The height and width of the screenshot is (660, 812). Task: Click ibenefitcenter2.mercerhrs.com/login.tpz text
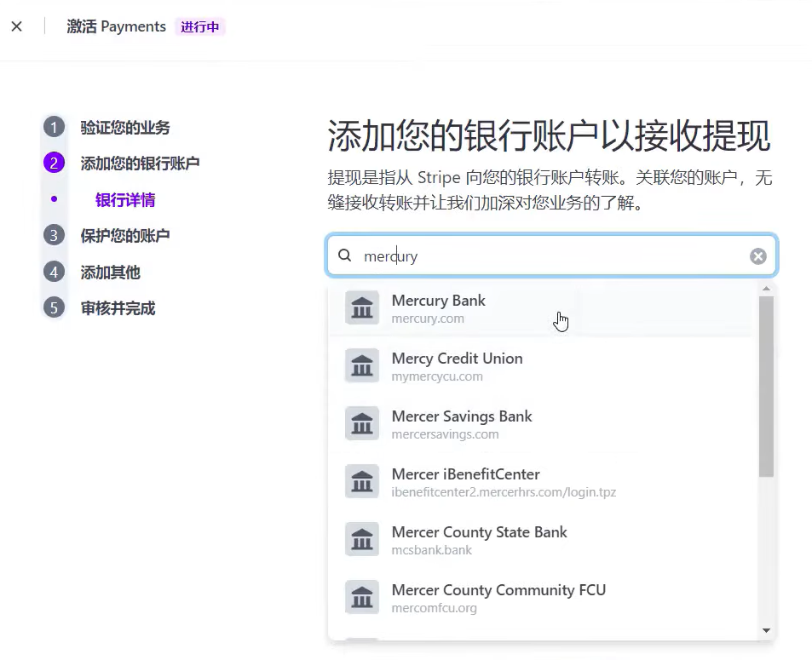pyautogui.click(x=504, y=492)
